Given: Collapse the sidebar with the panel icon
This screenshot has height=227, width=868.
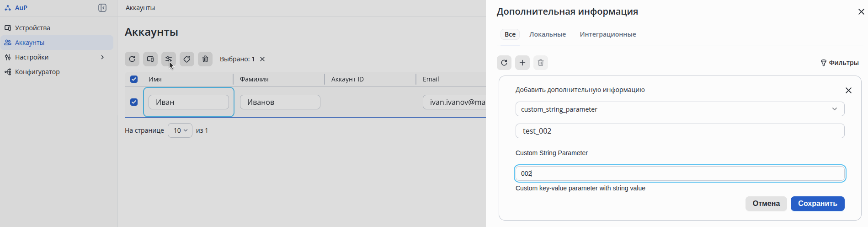Looking at the screenshot, I should pos(102,8).
